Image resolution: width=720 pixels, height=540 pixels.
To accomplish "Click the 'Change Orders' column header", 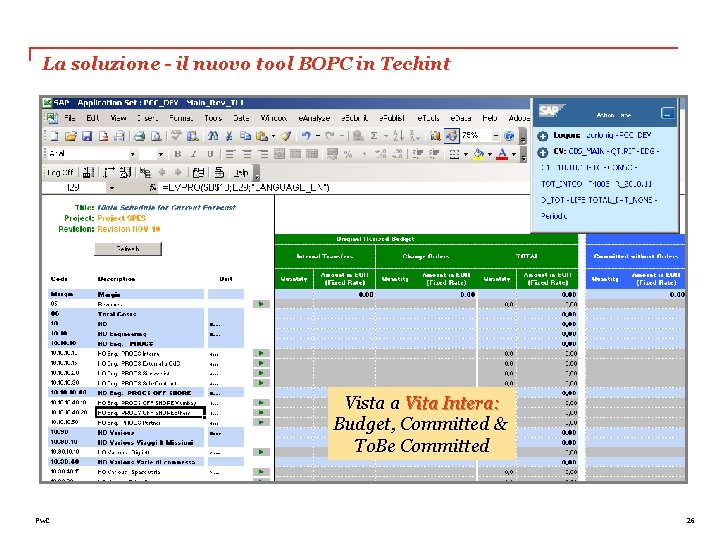I will (426, 256).
